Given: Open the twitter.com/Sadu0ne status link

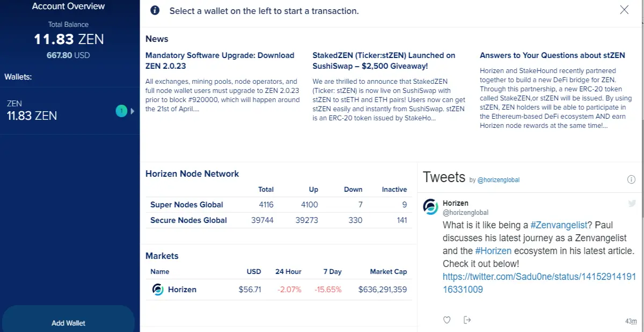Looking at the screenshot, I should tap(539, 283).
